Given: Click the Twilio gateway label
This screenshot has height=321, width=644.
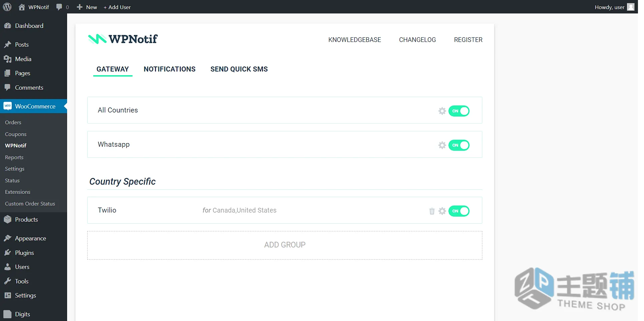Looking at the screenshot, I should click(x=107, y=210).
